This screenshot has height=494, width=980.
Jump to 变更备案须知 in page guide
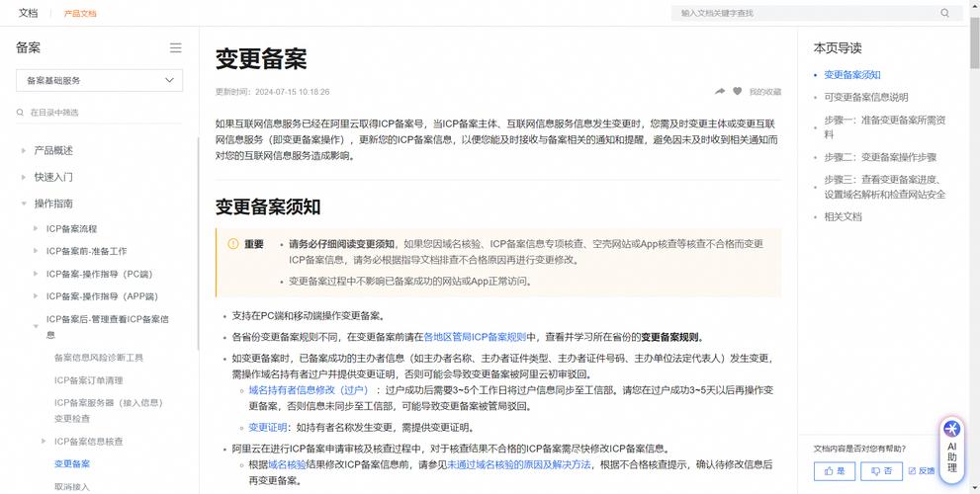pyautogui.click(x=852, y=75)
